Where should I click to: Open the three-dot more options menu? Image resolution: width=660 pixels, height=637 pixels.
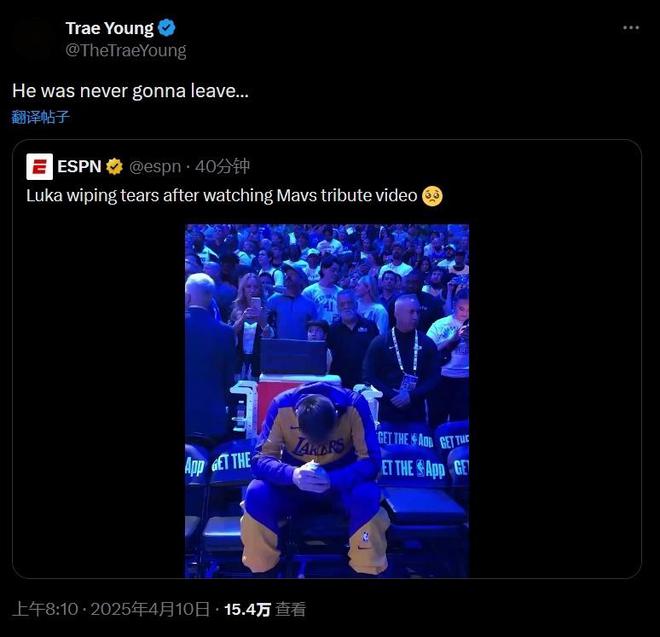click(x=631, y=28)
